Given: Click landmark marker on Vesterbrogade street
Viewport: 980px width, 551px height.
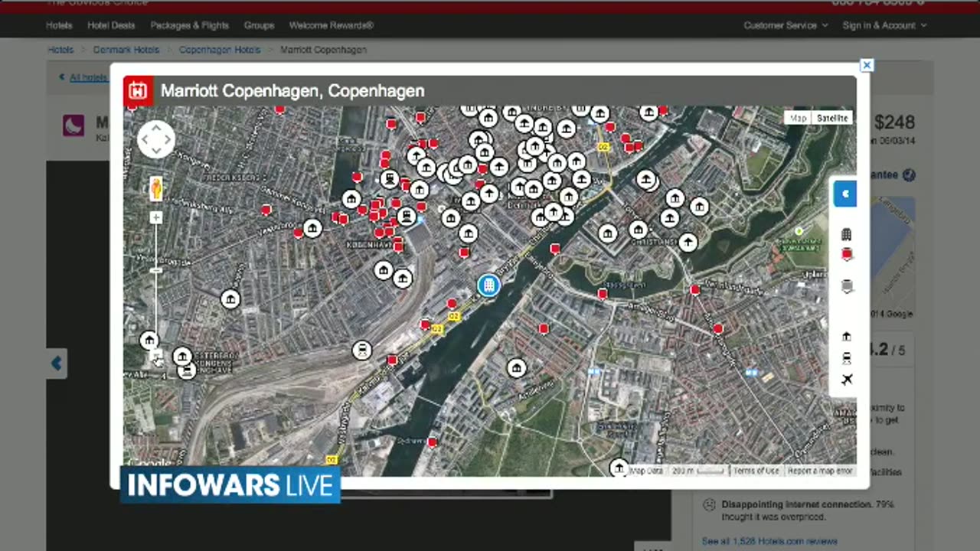Looking at the screenshot, I should pyautogui.click(x=312, y=228).
